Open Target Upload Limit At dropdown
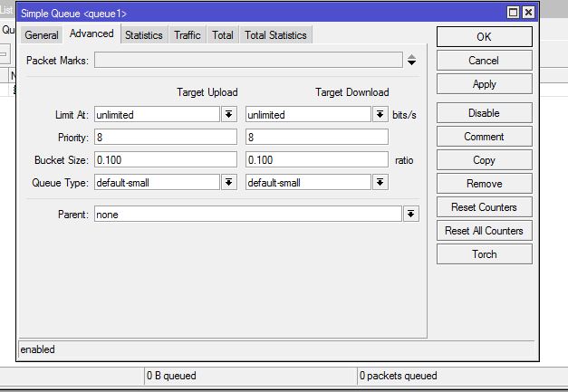The width and height of the screenshot is (568, 392). (x=229, y=114)
